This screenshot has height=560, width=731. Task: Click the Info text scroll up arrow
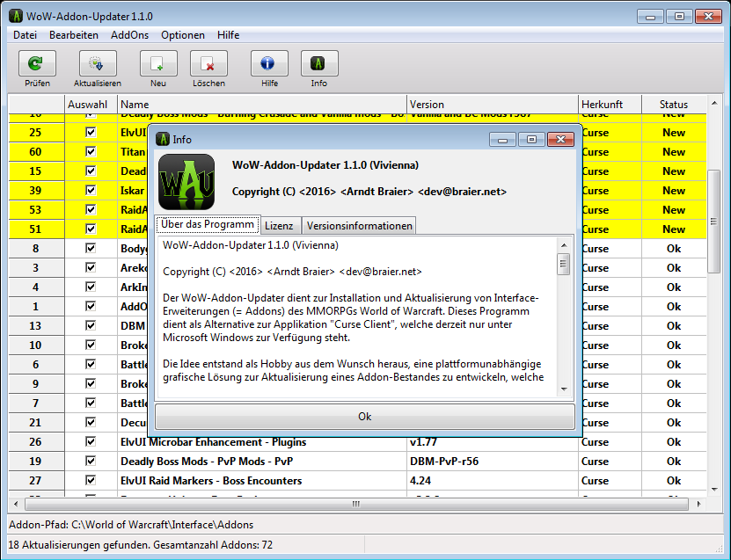pos(564,245)
